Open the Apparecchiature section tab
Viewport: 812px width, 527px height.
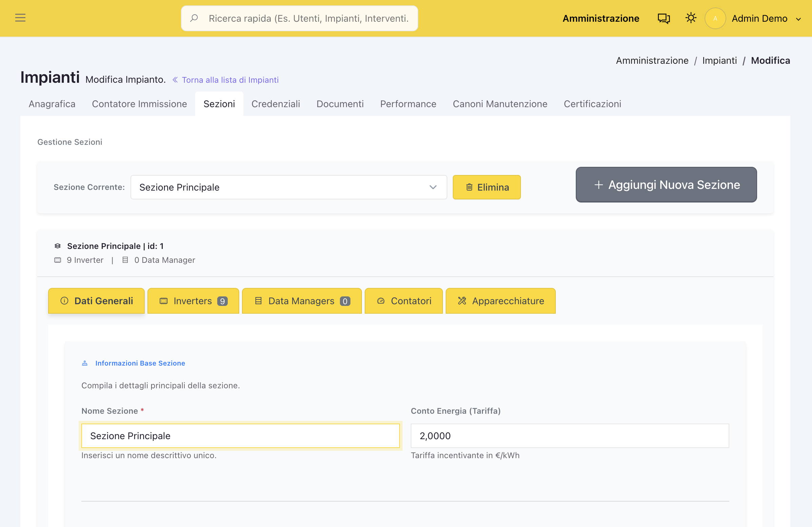[x=501, y=301]
